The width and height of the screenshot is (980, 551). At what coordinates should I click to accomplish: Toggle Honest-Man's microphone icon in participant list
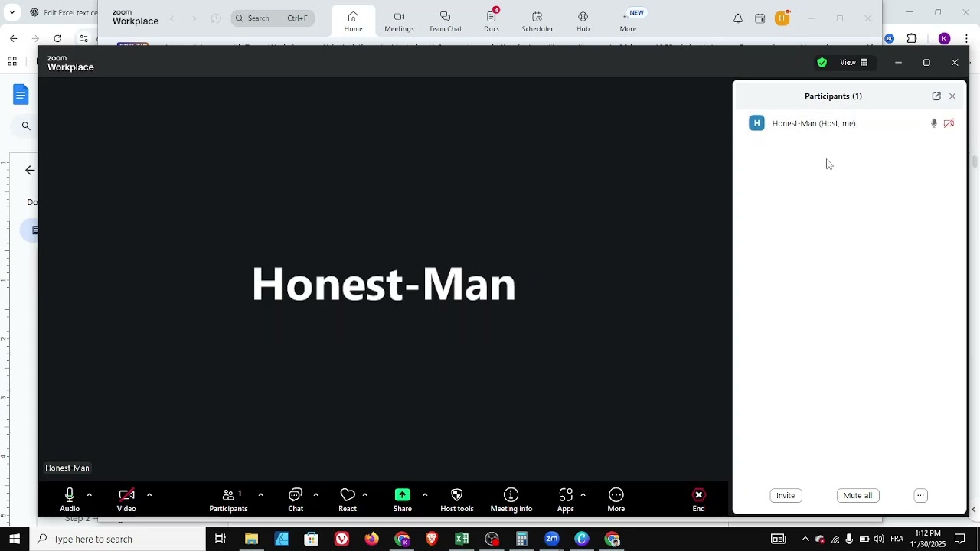[x=933, y=123]
